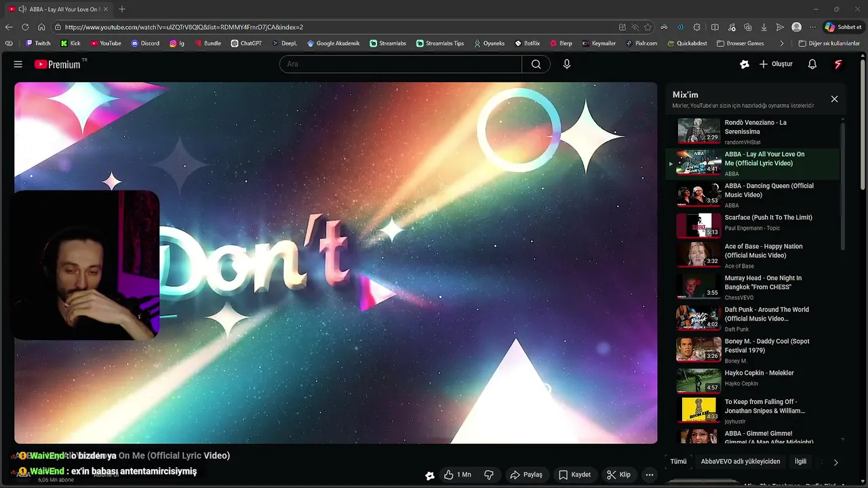Open DeepL bookmark
The height and width of the screenshot is (488, 868).
[x=285, y=43]
